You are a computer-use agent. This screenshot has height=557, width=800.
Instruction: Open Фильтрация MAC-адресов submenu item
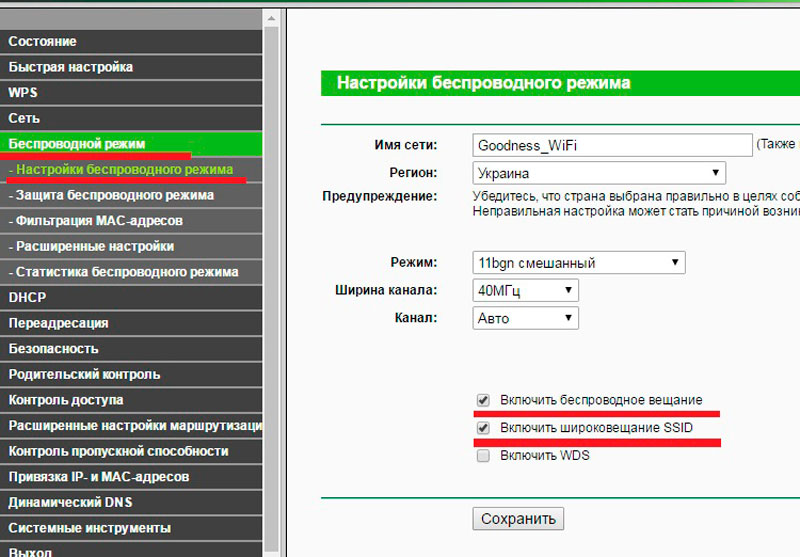point(131,220)
